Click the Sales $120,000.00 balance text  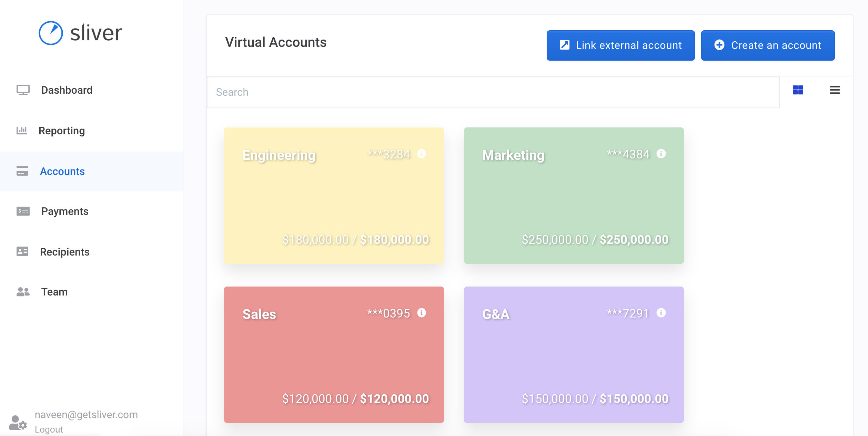coord(355,399)
